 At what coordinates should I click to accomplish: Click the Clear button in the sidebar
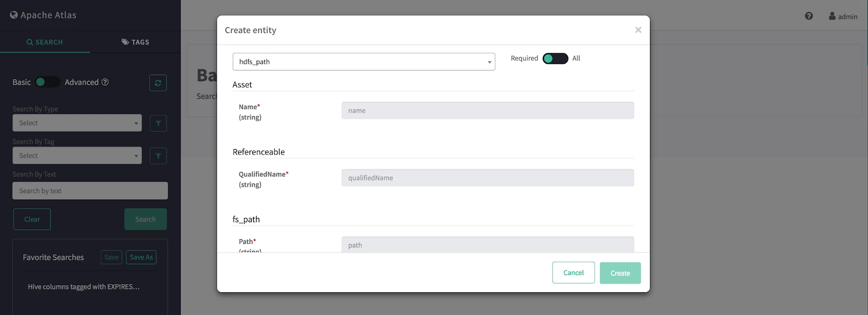(32, 219)
